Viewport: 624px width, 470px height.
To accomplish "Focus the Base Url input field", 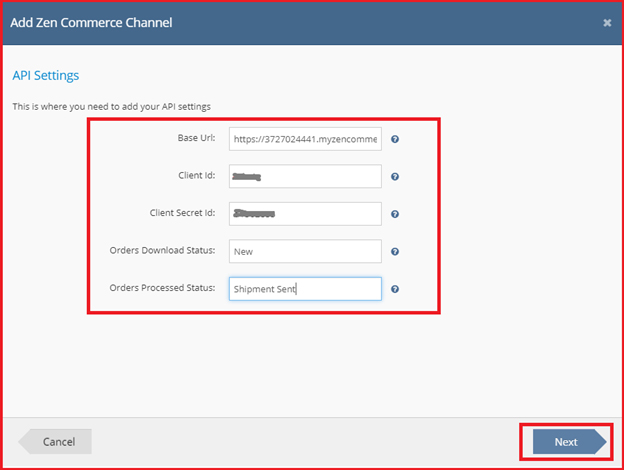I will click(x=305, y=139).
